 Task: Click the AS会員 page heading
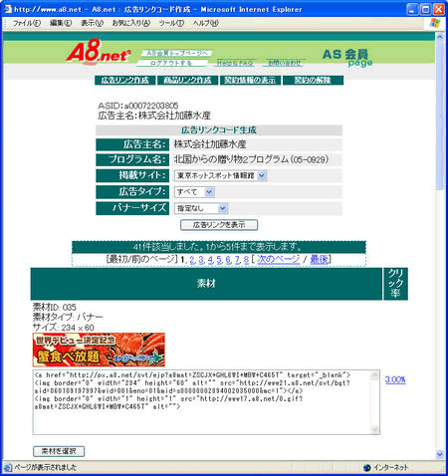point(346,58)
